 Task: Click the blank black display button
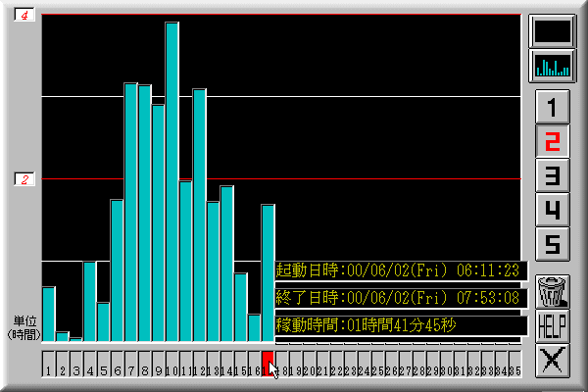[x=552, y=31]
